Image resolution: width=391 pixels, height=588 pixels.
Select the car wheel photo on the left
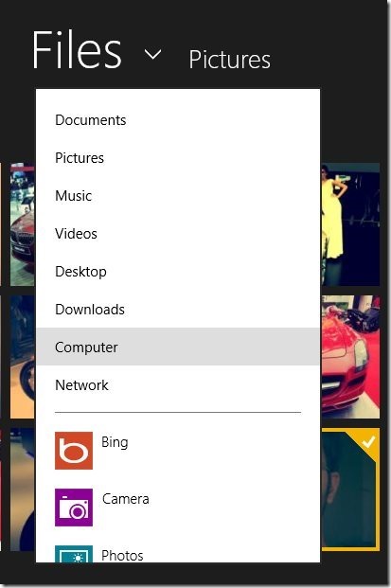[23, 357]
